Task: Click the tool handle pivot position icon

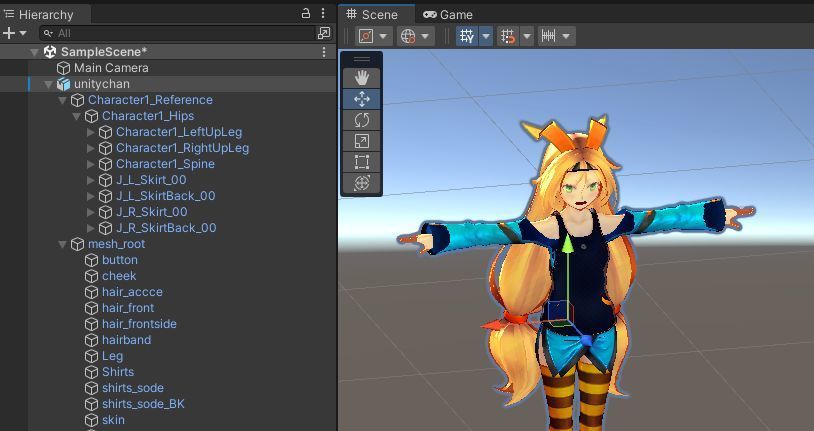Action: (x=366, y=36)
